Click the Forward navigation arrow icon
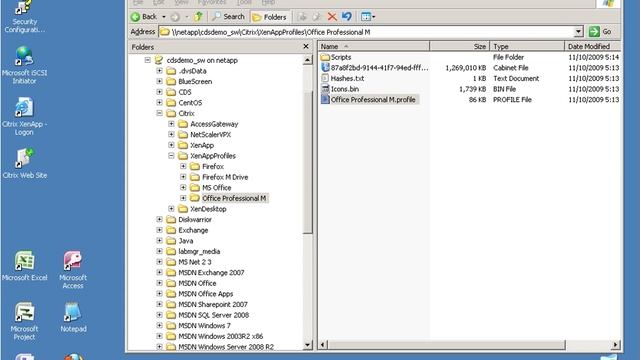 click(175, 17)
